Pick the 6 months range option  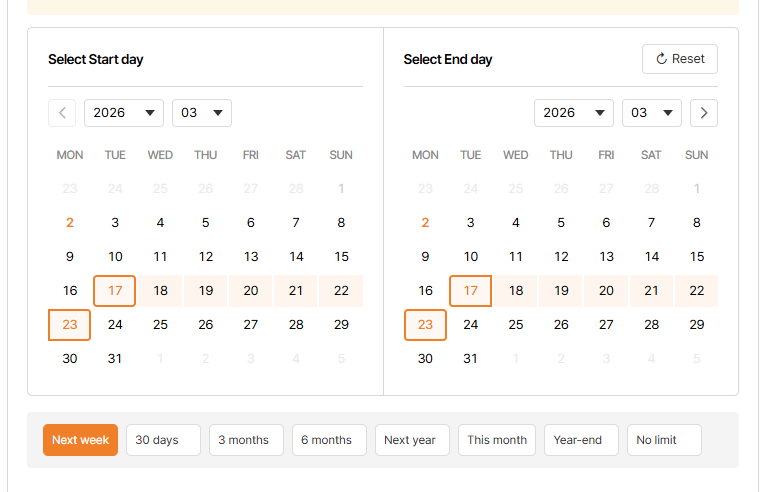point(329,440)
